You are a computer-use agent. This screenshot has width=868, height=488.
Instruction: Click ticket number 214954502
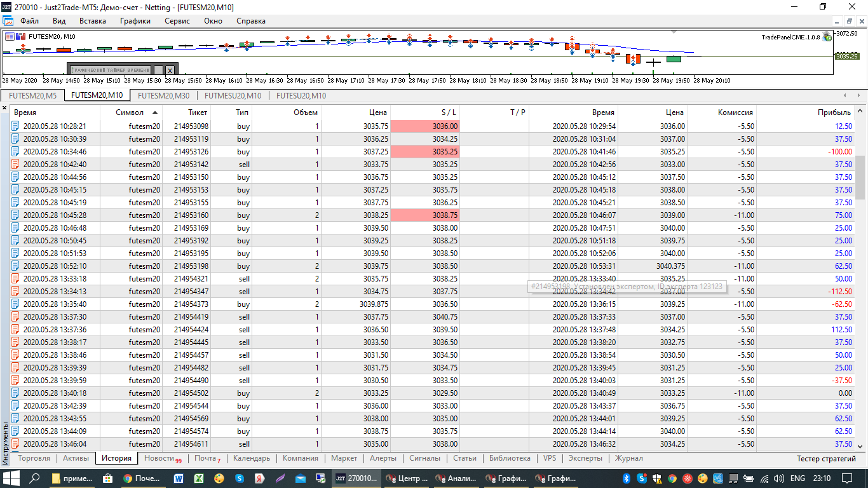pyautogui.click(x=191, y=393)
